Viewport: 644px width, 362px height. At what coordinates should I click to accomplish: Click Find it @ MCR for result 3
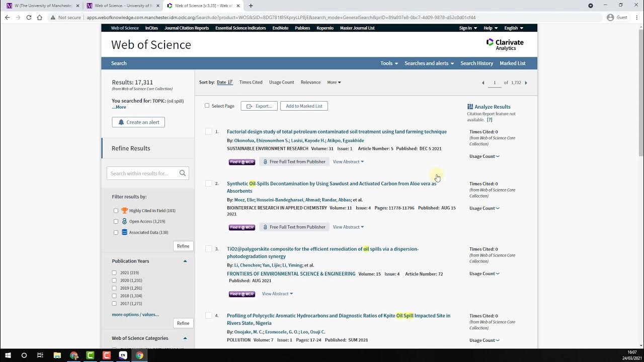(242, 294)
